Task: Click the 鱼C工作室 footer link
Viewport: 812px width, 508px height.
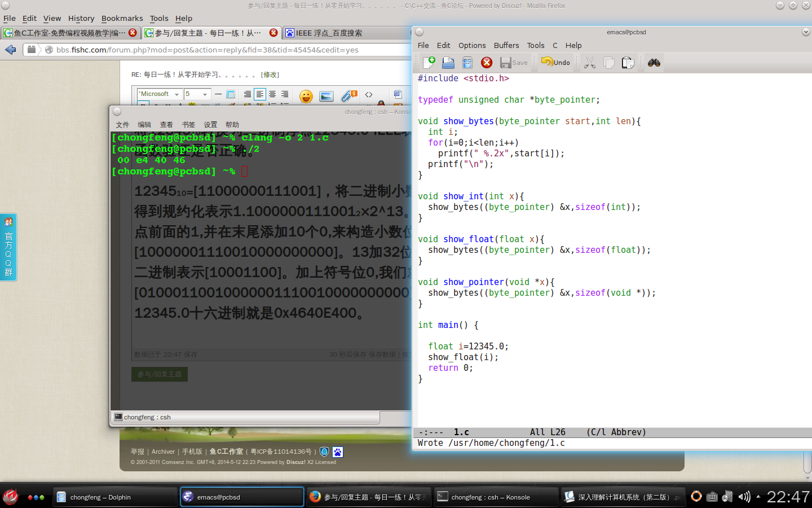Action: point(226,452)
